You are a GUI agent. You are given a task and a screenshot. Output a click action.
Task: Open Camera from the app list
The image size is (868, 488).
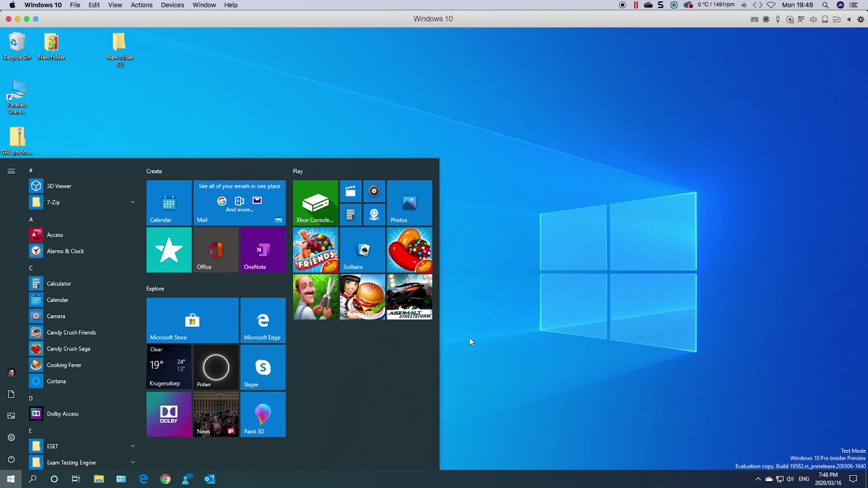81,316
